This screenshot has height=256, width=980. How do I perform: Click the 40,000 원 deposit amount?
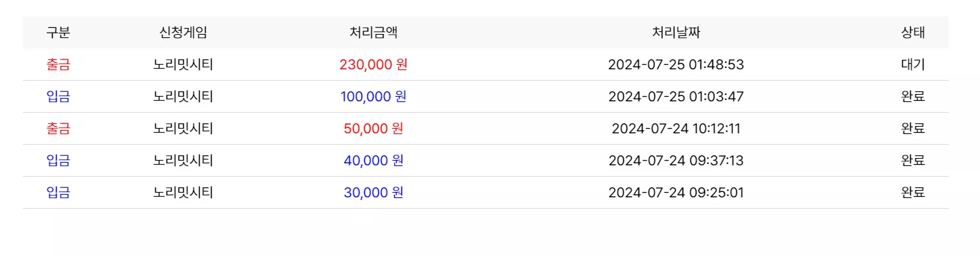[x=373, y=161]
